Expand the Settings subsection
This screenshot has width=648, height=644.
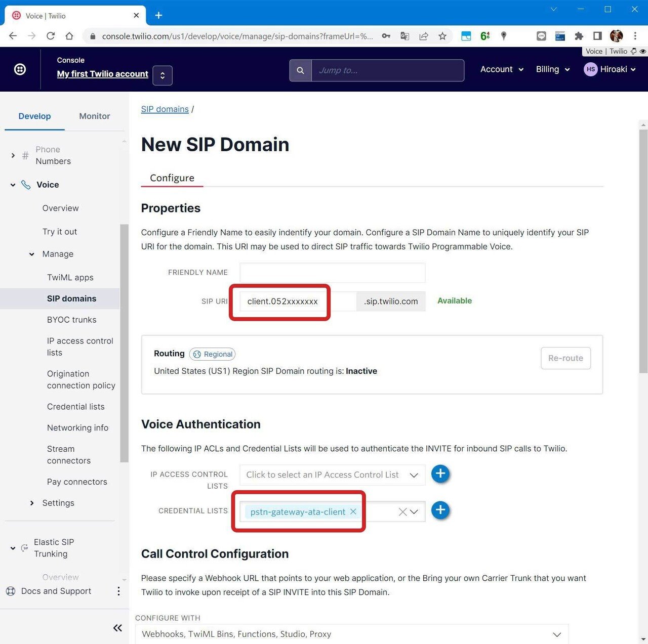(32, 503)
